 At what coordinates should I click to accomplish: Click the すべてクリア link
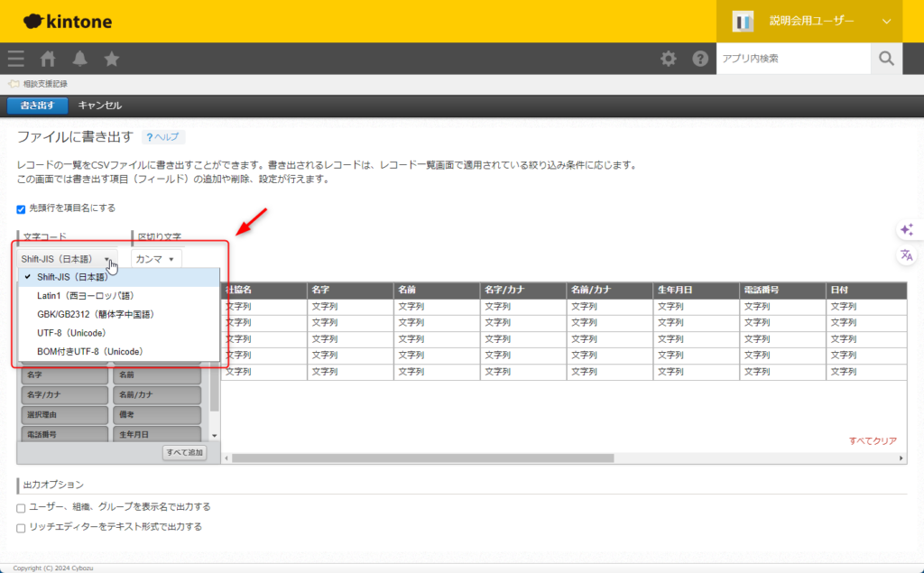tap(872, 441)
